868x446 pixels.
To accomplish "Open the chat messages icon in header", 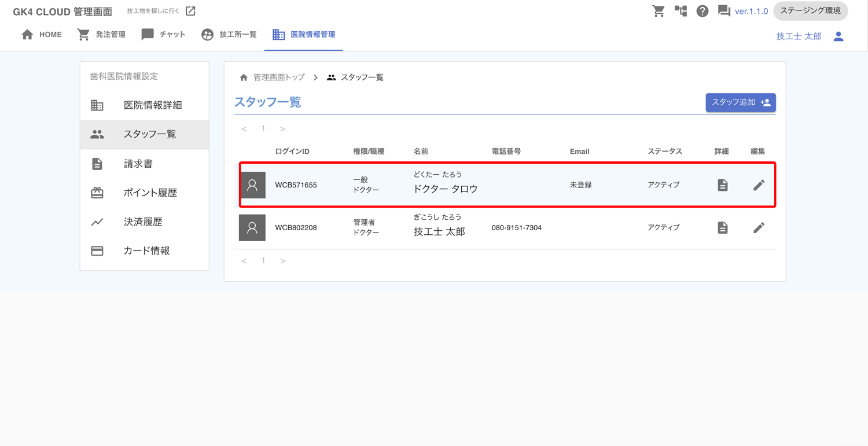I will 724,11.
